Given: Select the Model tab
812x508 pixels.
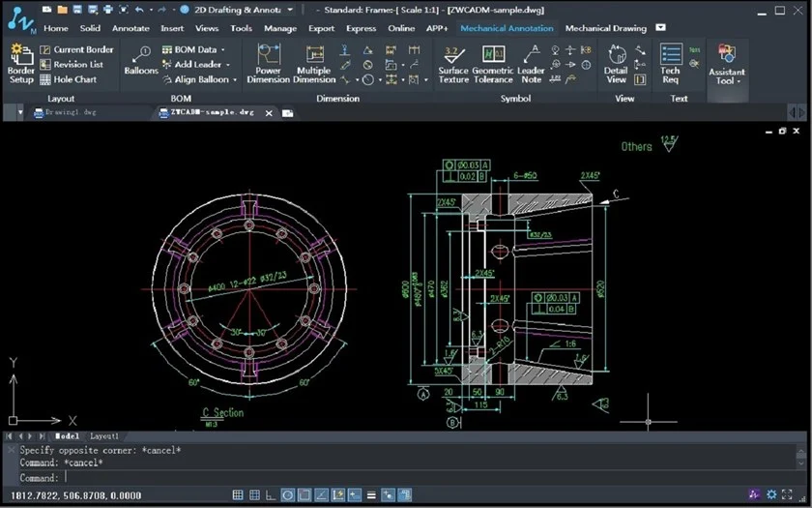Looking at the screenshot, I should 67,436.
